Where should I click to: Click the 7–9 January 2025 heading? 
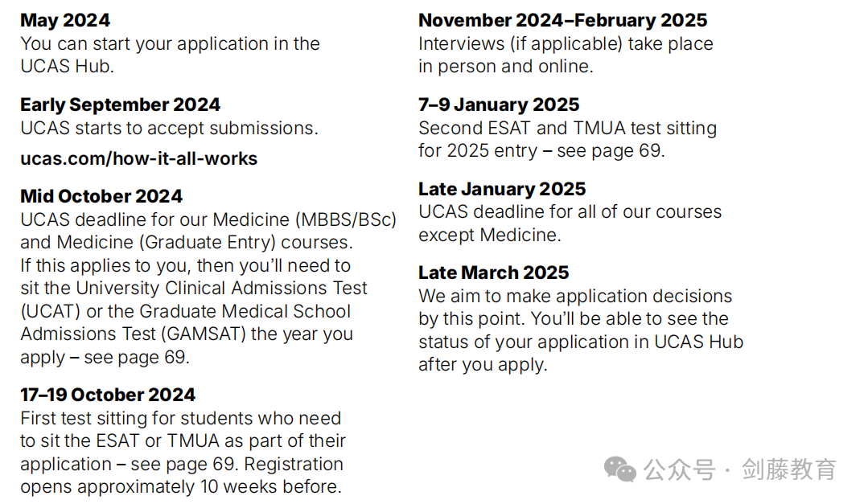point(499,104)
